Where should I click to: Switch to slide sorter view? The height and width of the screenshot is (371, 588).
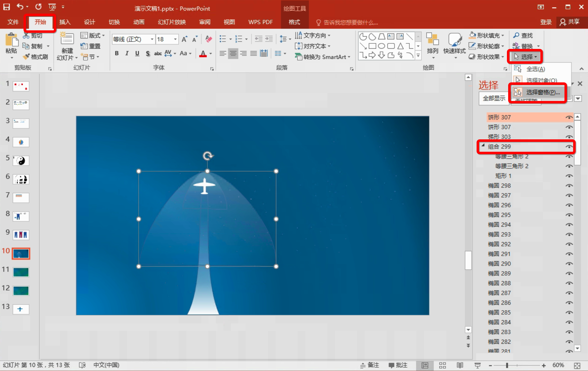[x=443, y=365]
